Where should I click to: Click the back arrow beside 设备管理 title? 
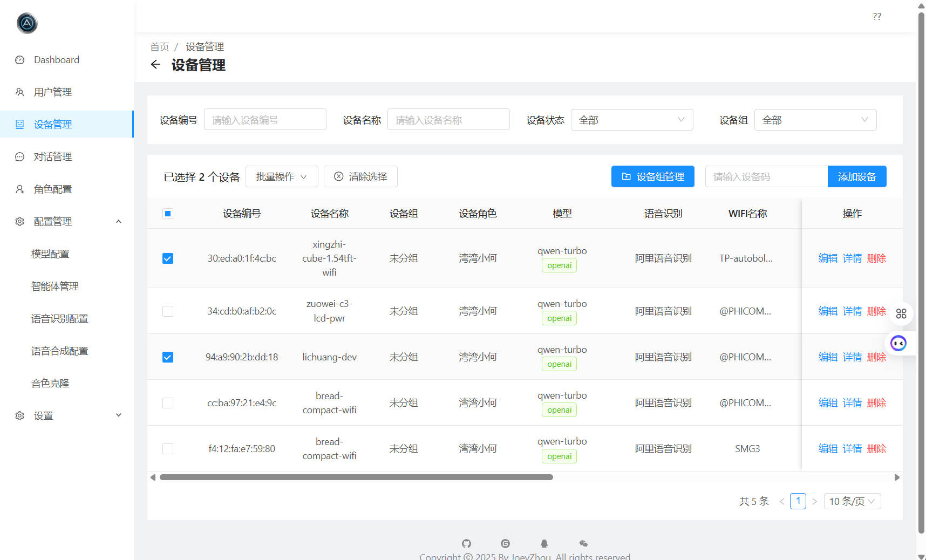155,64
